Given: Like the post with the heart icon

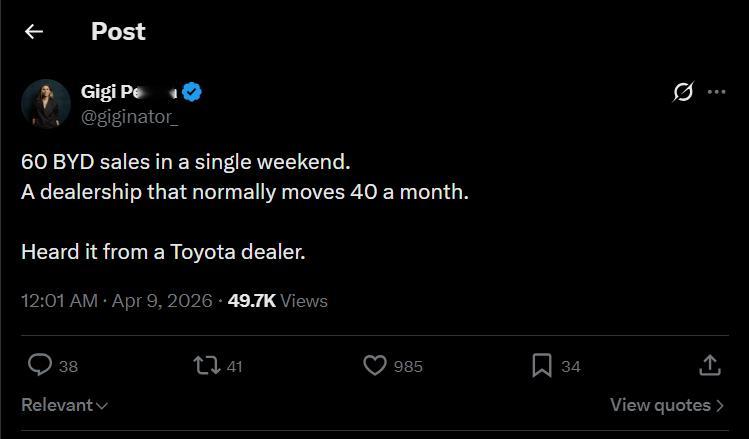Looking at the screenshot, I should [374, 366].
